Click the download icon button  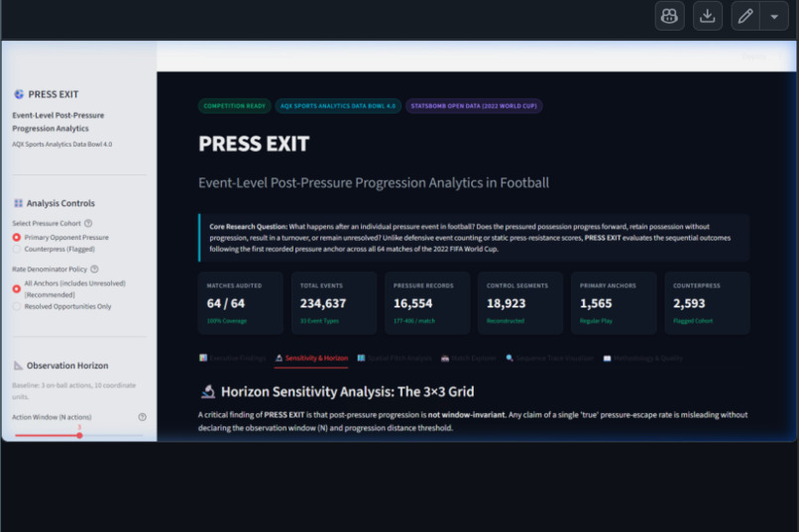coord(707,16)
